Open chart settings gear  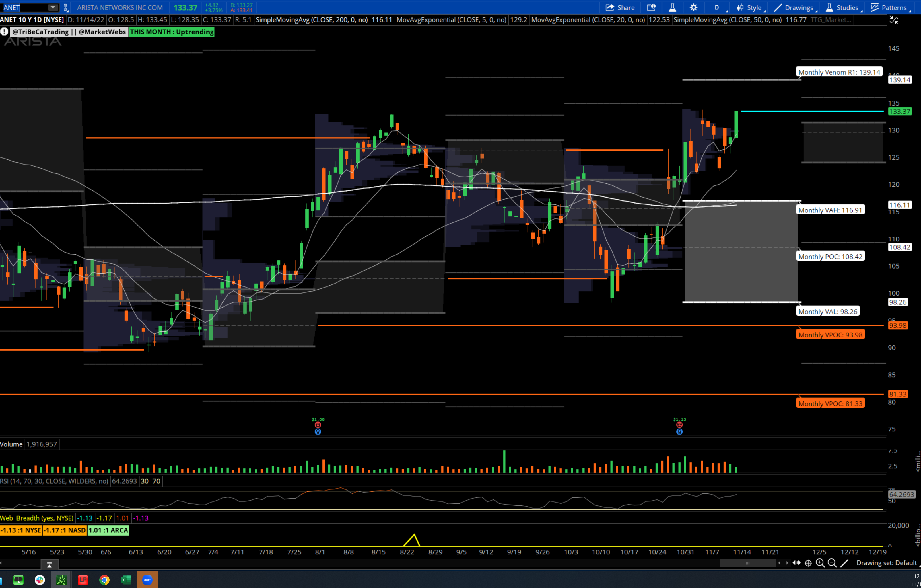pos(693,8)
